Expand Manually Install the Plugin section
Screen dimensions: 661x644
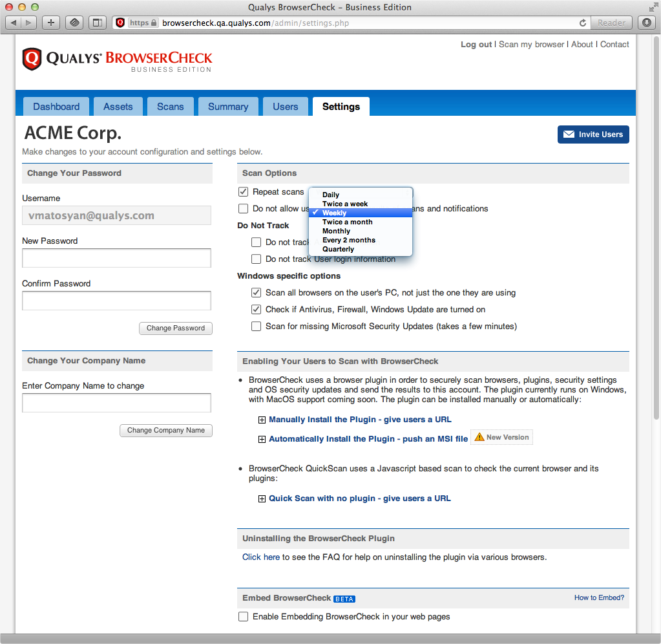click(262, 420)
